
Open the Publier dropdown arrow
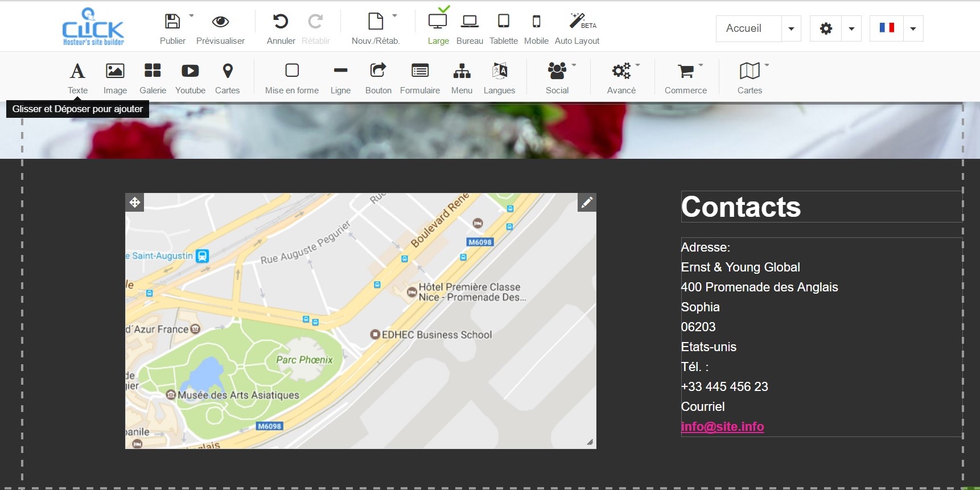[191, 15]
